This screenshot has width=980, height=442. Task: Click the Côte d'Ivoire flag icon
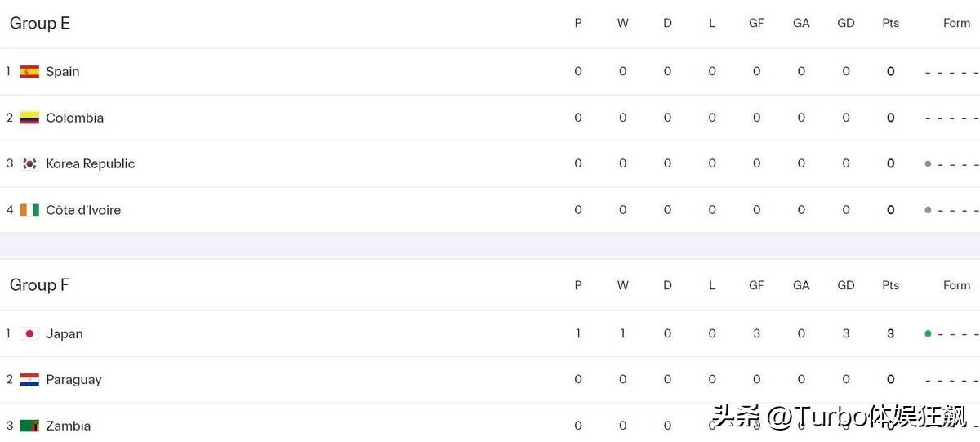click(29, 210)
